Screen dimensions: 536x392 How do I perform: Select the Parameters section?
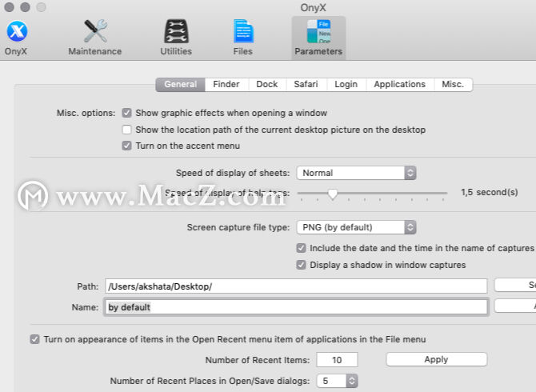click(x=318, y=38)
